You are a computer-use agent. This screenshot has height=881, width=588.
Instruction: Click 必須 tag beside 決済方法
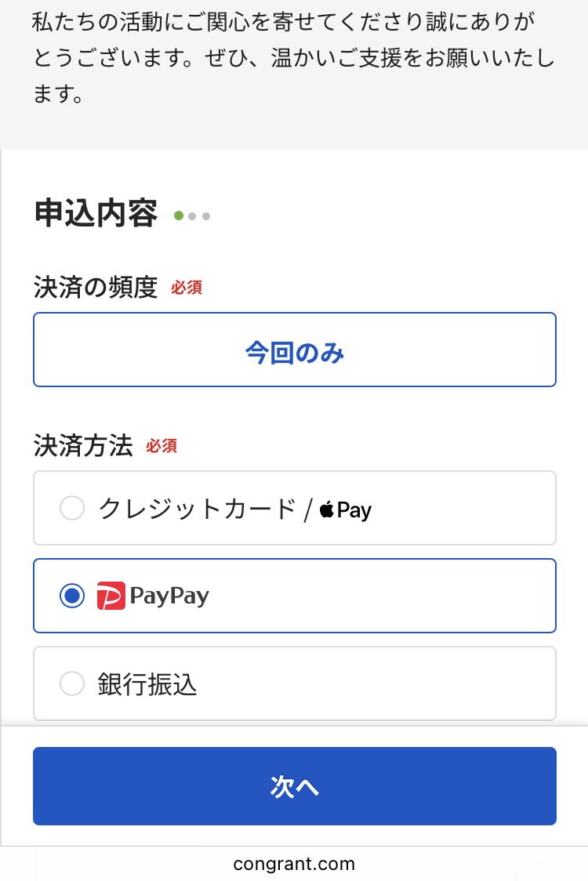pos(162,446)
